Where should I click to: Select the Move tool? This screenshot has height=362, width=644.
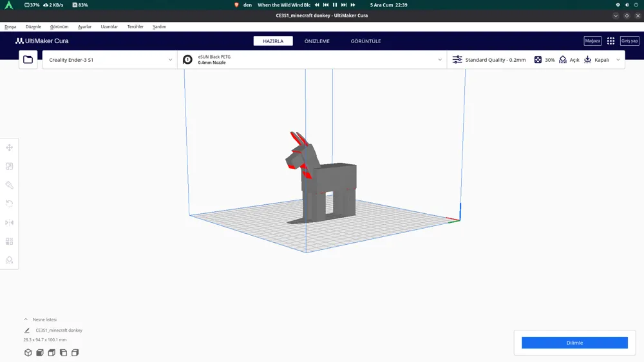click(10, 148)
